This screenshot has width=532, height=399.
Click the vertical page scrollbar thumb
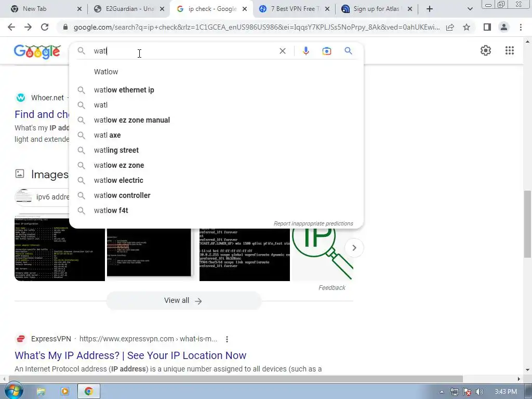(527, 224)
